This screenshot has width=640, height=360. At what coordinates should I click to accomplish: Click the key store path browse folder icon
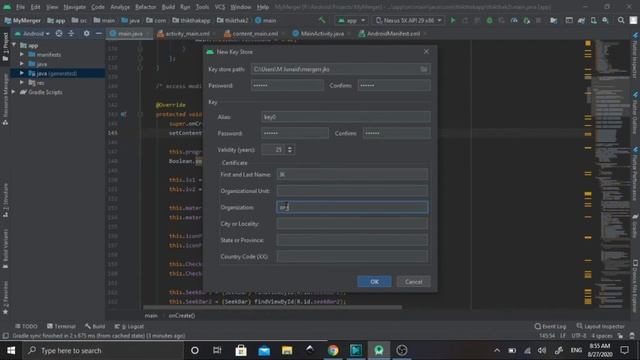point(424,69)
